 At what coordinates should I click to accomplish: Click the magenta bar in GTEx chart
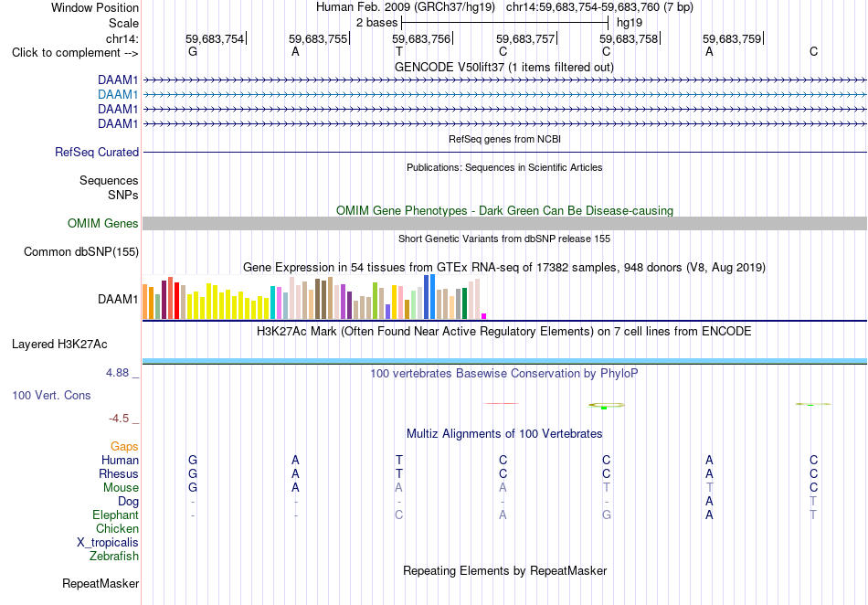click(x=484, y=316)
